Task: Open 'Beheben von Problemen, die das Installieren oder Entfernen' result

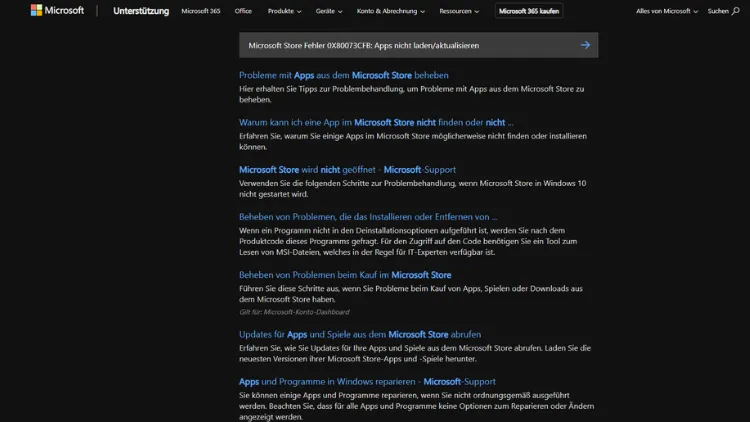Action: point(368,216)
